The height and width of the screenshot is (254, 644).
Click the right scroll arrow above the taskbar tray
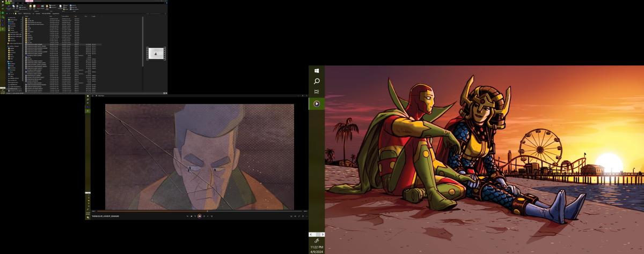point(322,235)
